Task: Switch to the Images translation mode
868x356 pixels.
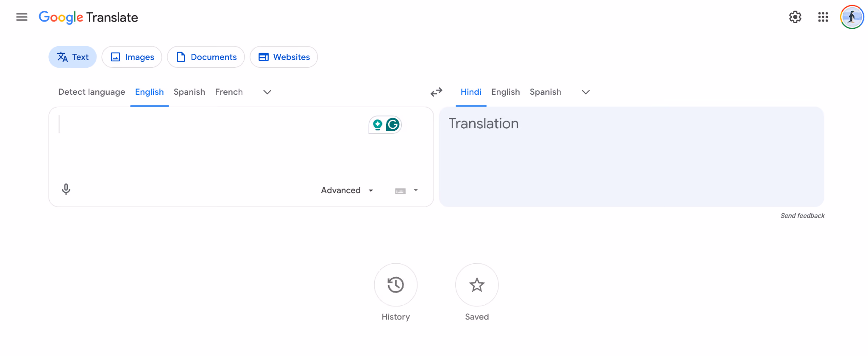Action: pos(132,57)
